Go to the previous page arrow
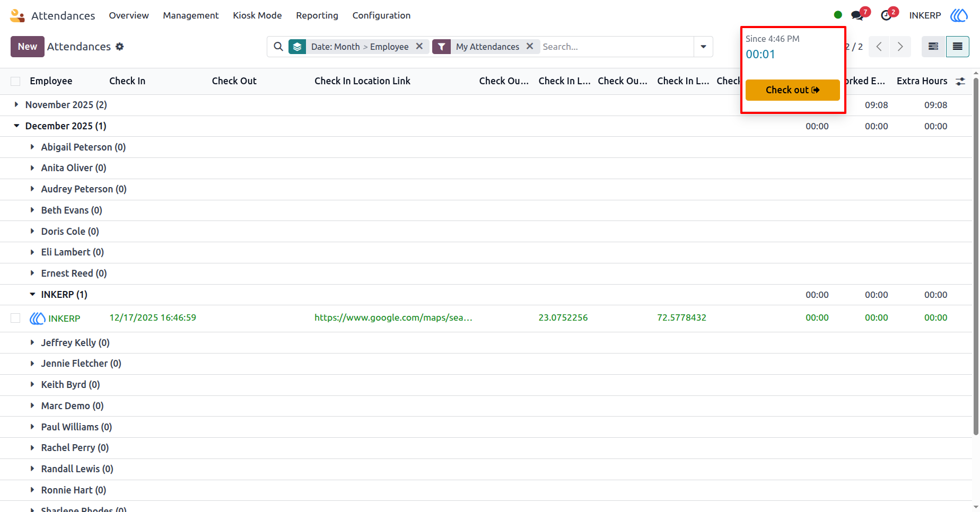This screenshot has width=980, height=512. pos(879,47)
